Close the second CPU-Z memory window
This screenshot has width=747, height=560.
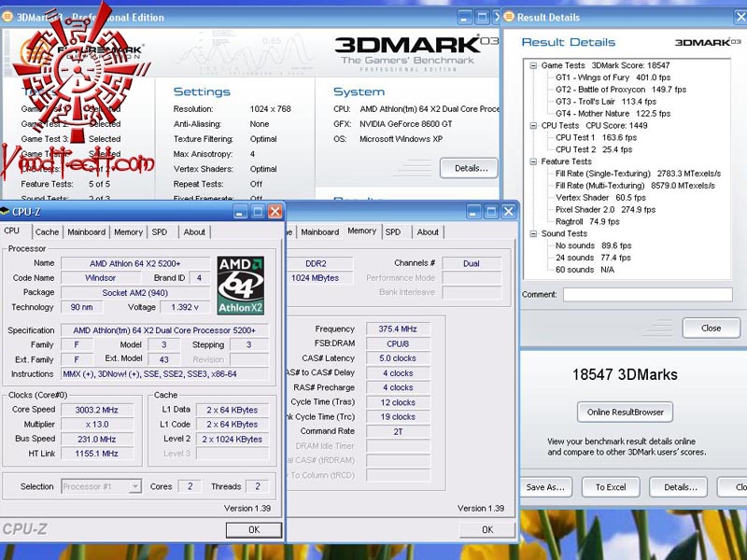point(508,212)
